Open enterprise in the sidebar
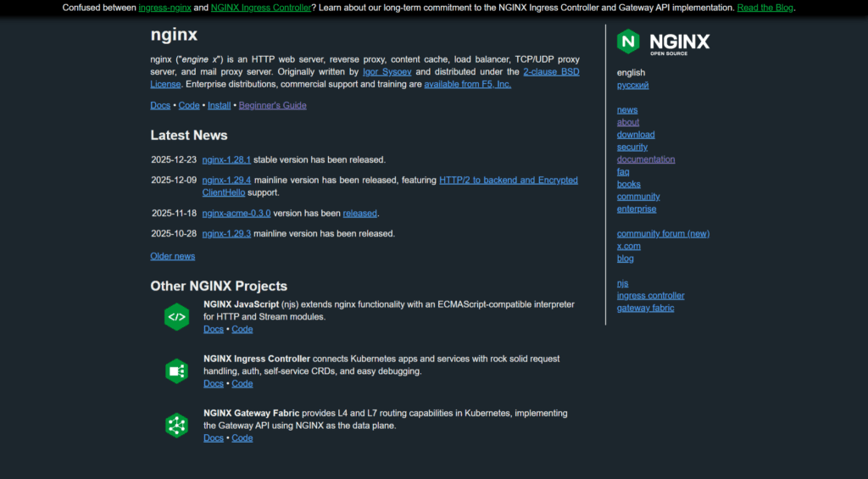This screenshot has width=868, height=479. click(x=637, y=209)
